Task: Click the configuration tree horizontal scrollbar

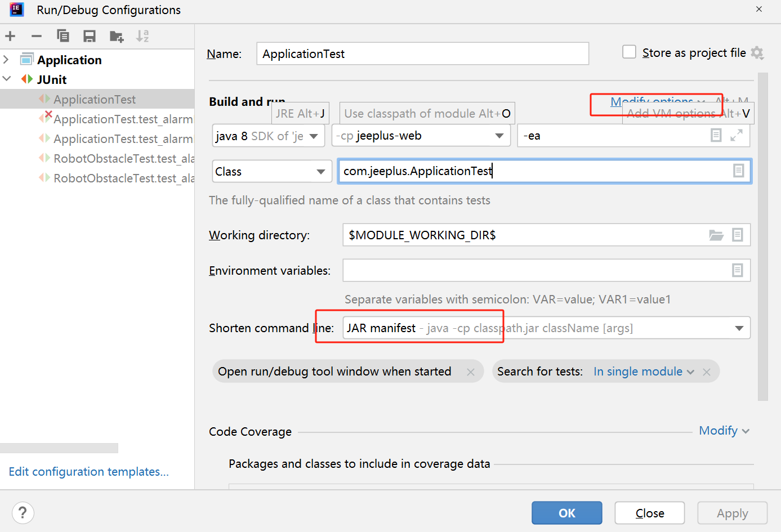Action: (59, 448)
